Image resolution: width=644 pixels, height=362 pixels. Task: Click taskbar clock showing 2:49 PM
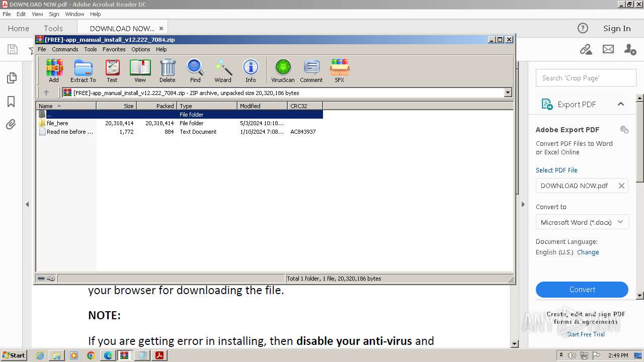point(618,355)
